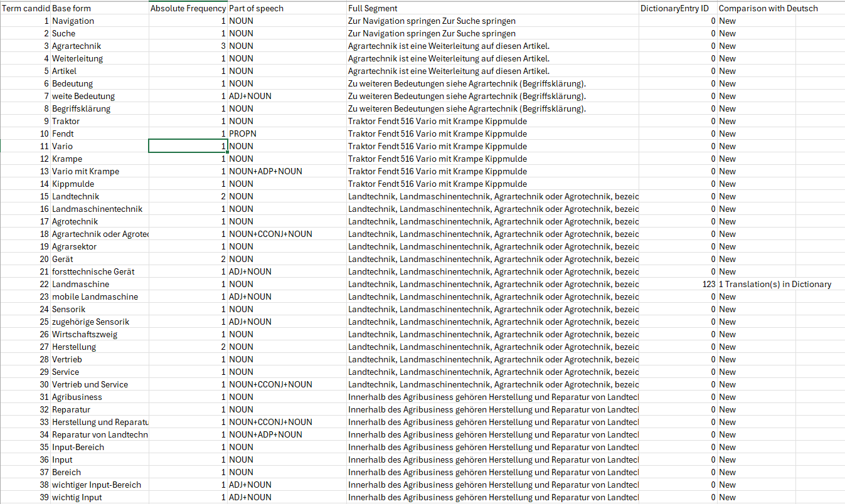Select the Base form cell "forsttechnische Gerät"
This screenshot has width=845, height=504.
click(99, 271)
